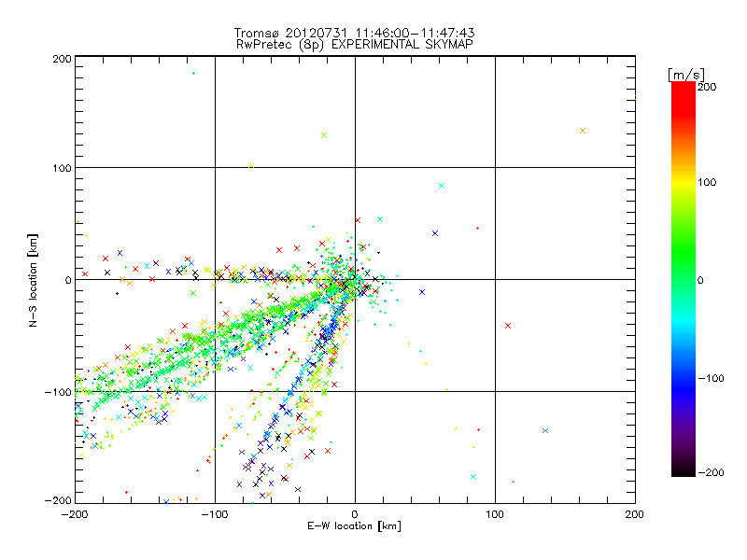This screenshot has width=747, height=560.
Task: Click the x-axis tick label '0'
Action: click(x=355, y=515)
